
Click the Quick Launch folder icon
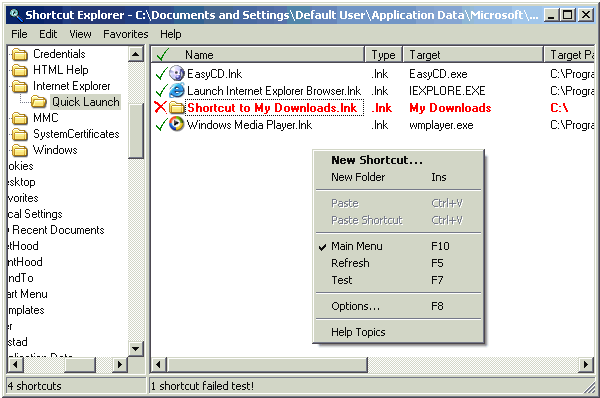pos(39,102)
